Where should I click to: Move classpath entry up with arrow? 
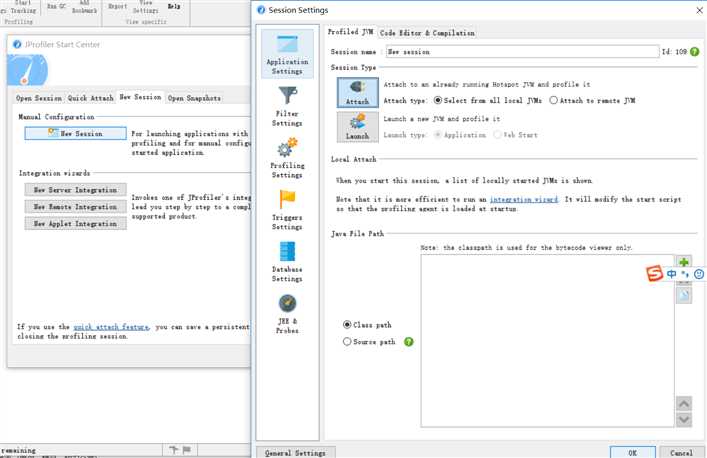(x=684, y=403)
